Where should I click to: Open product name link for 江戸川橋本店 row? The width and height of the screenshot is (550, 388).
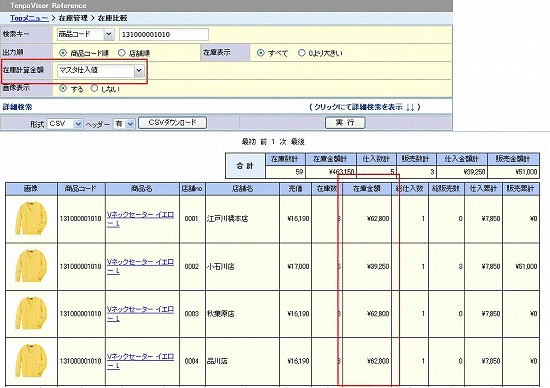pyautogui.click(x=140, y=219)
